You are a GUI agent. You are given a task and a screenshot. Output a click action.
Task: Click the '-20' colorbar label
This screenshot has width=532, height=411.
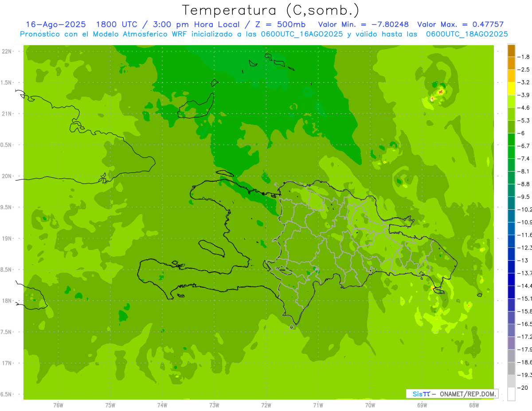point(522,388)
